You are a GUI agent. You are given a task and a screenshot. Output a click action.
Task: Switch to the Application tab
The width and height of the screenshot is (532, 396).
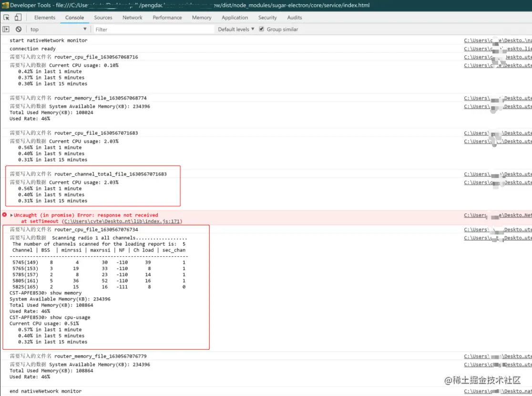pyautogui.click(x=235, y=17)
